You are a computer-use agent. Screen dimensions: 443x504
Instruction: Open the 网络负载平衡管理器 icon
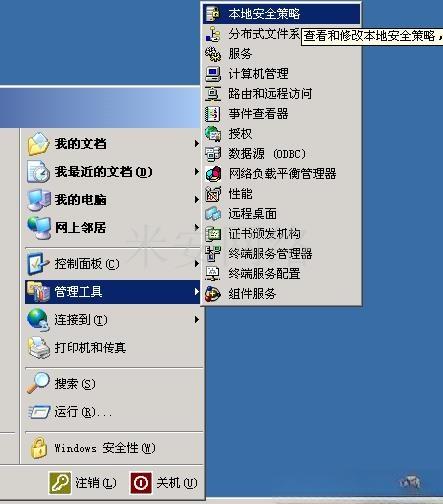(213, 174)
